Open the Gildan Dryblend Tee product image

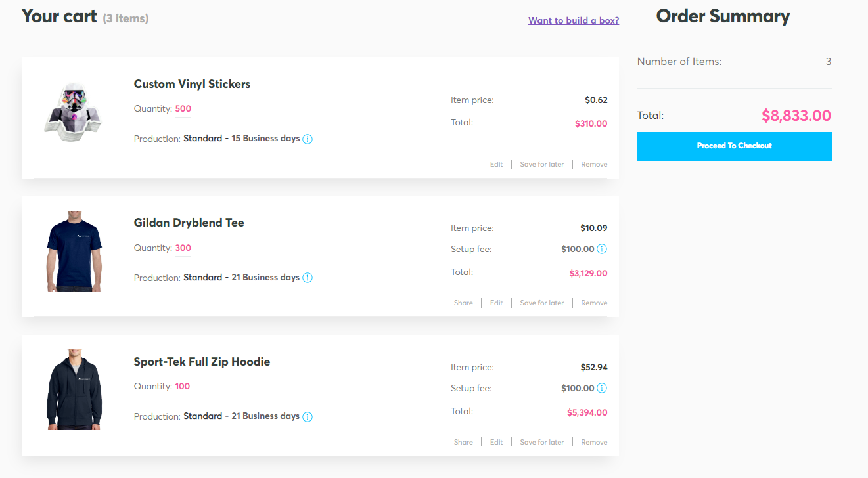[74, 251]
